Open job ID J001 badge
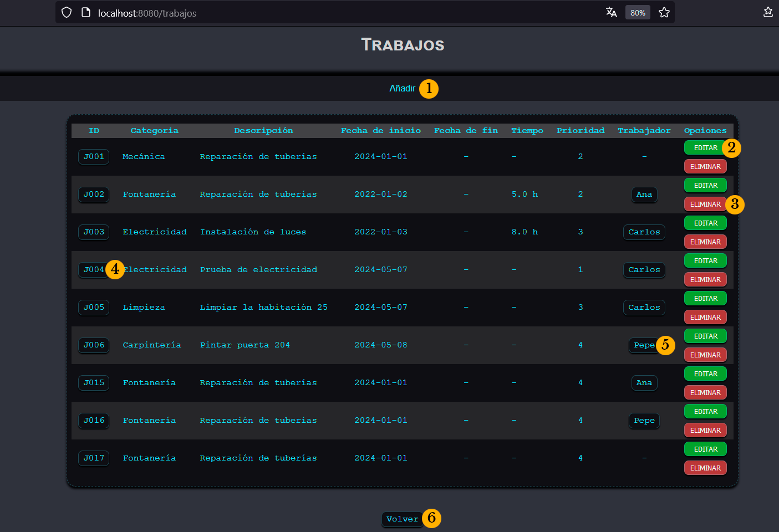The height and width of the screenshot is (532, 779). (94, 157)
